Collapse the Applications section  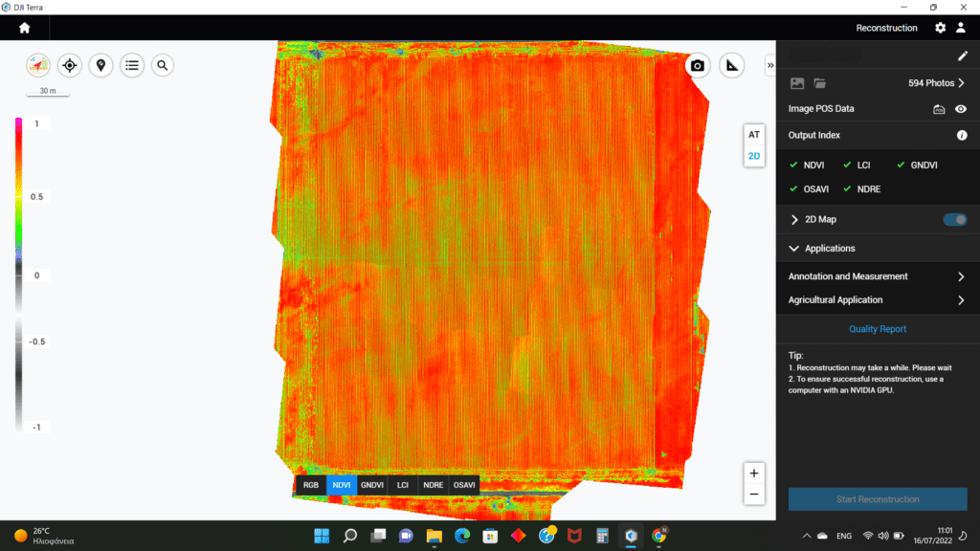click(793, 249)
